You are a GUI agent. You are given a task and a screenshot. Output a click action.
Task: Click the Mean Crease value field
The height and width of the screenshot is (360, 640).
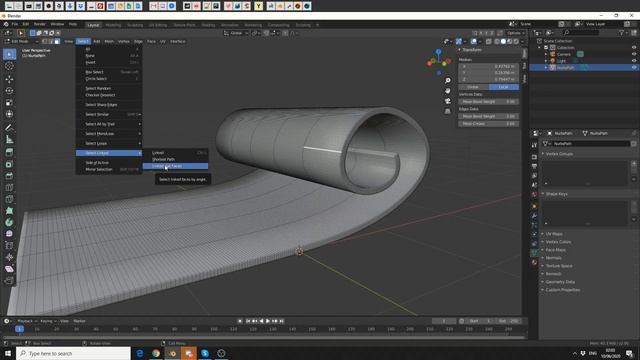[489, 124]
